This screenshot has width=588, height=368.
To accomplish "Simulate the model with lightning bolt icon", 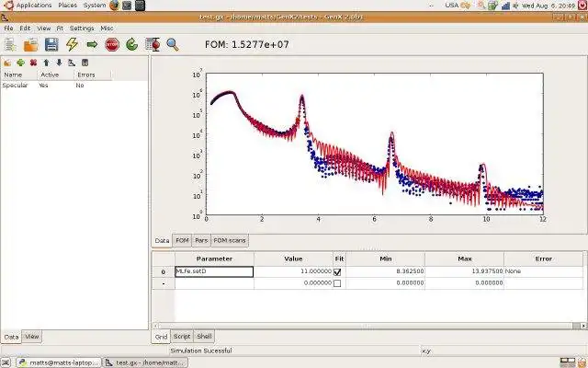I will pyautogui.click(x=72, y=44).
